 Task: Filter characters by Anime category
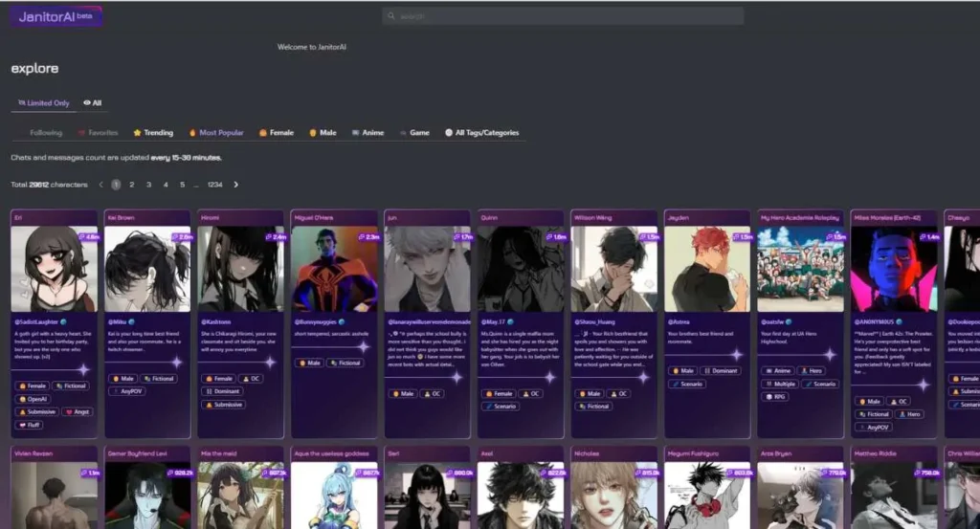[x=367, y=133]
